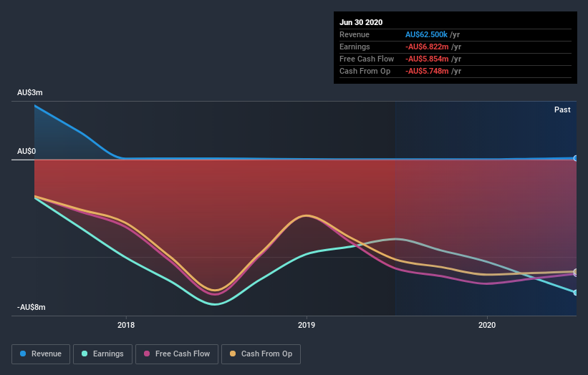The width and height of the screenshot is (588, 375).
Task: Click the Past label in chart
Action: point(562,109)
